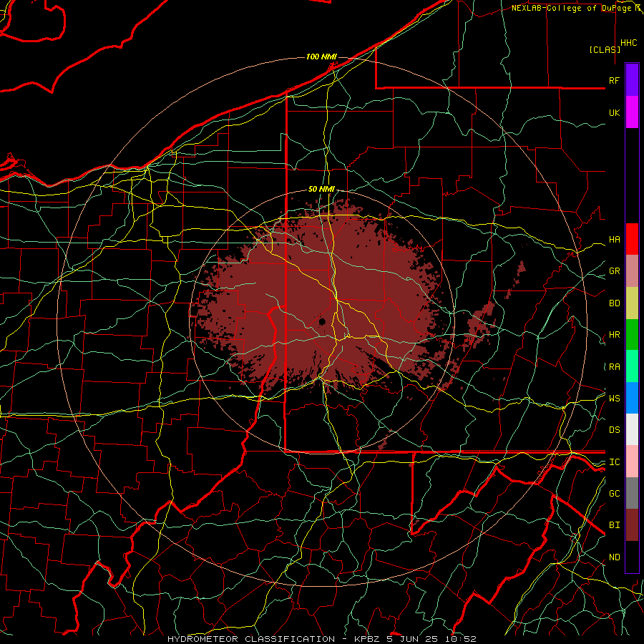
Task: Click the WS legend label
Action: [614, 398]
